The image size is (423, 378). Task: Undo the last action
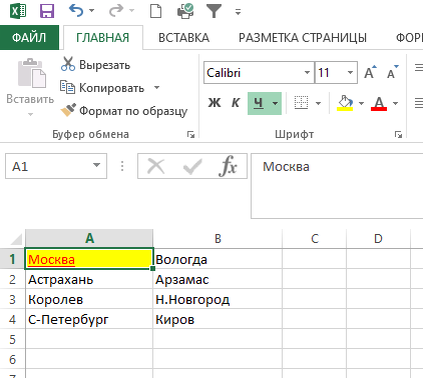(x=76, y=11)
